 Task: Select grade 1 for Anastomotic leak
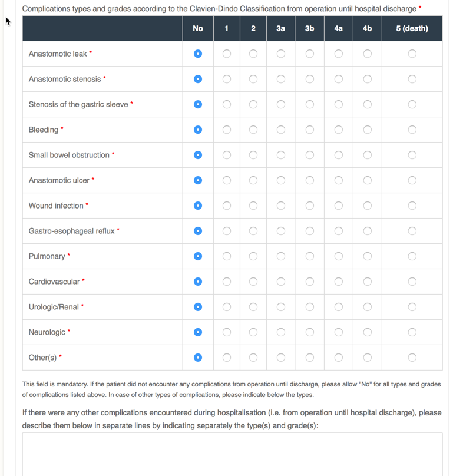227,54
